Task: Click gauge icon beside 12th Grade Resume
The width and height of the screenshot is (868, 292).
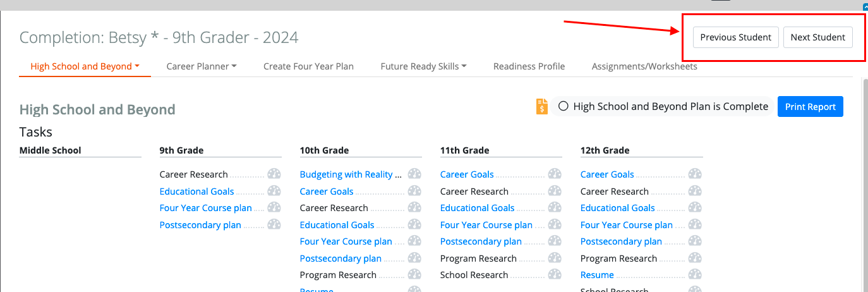Action: [695, 275]
